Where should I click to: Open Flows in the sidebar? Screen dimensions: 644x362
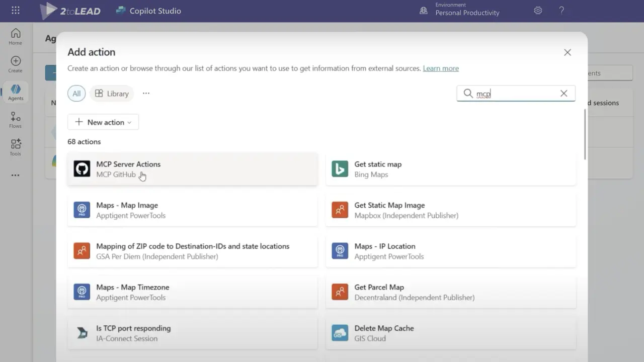click(x=16, y=120)
